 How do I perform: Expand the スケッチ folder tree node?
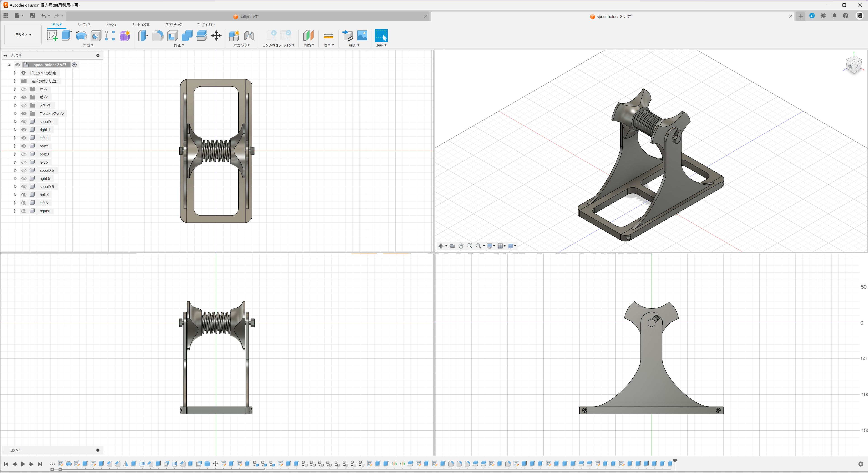[x=15, y=105]
